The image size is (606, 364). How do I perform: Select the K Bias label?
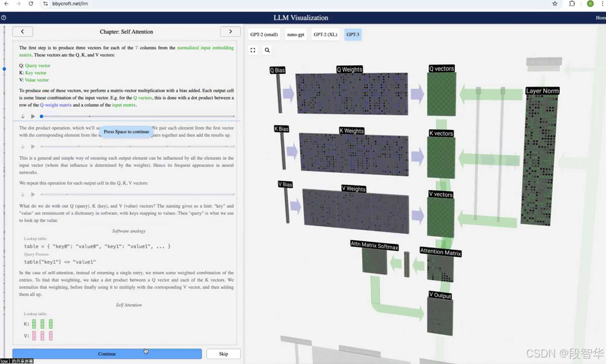coord(281,129)
